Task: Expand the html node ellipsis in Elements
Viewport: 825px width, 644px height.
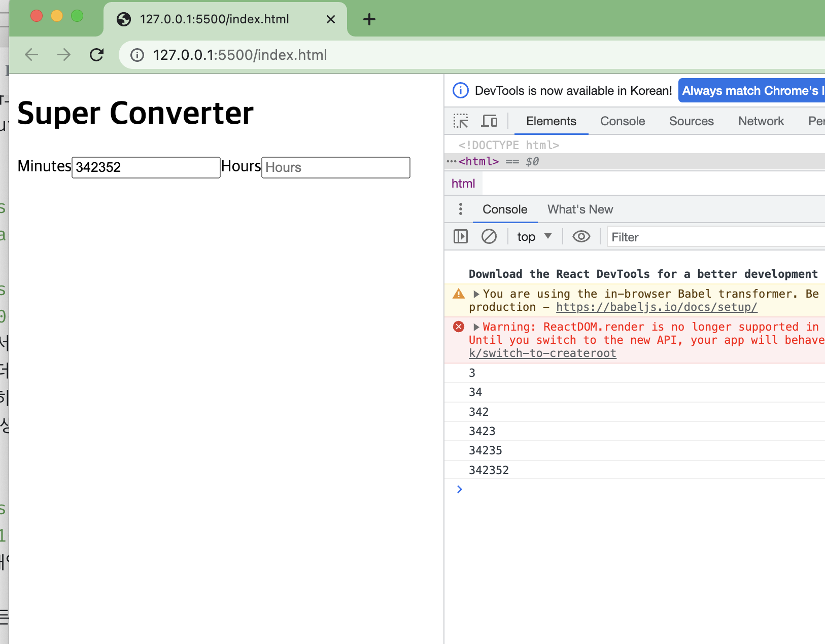Action: point(452,162)
